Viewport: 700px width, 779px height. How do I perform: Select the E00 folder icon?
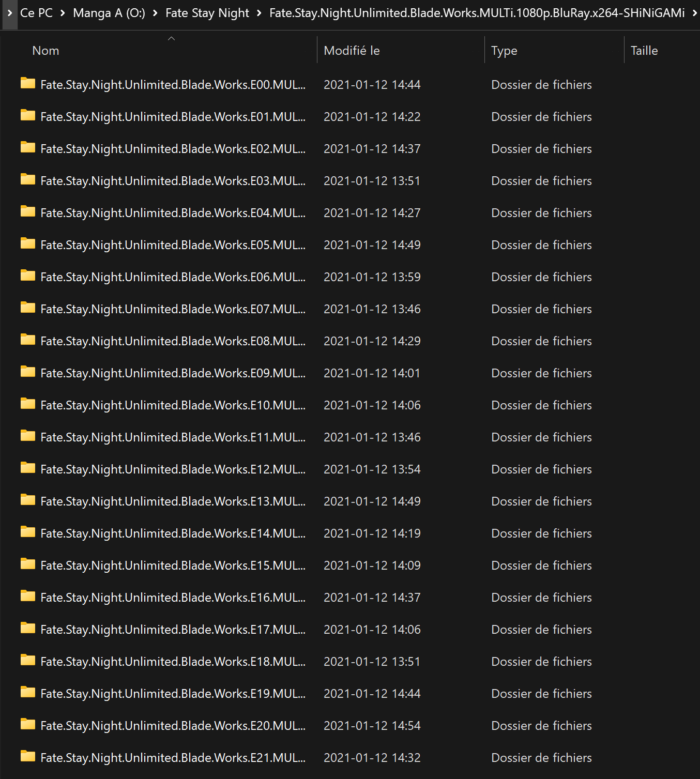[x=28, y=83]
